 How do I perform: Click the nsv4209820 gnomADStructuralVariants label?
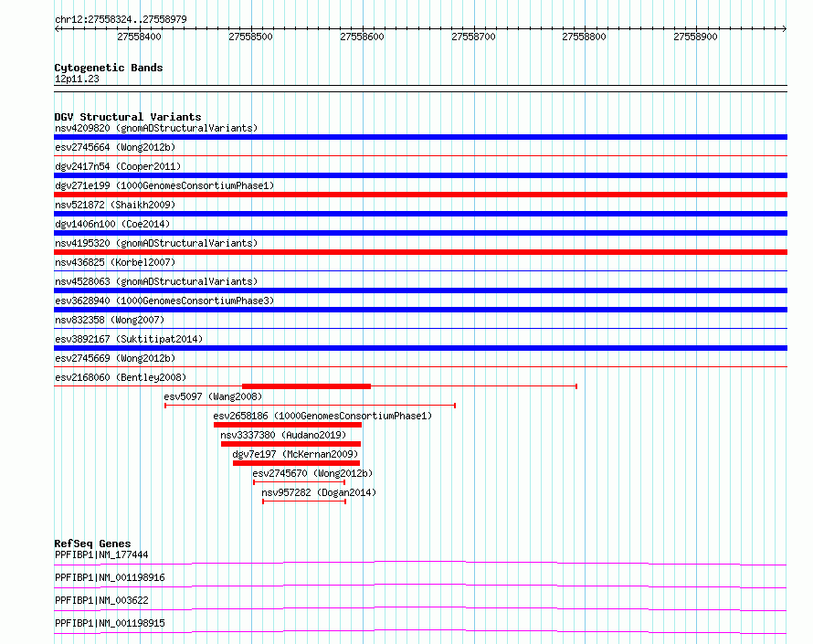(x=156, y=128)
